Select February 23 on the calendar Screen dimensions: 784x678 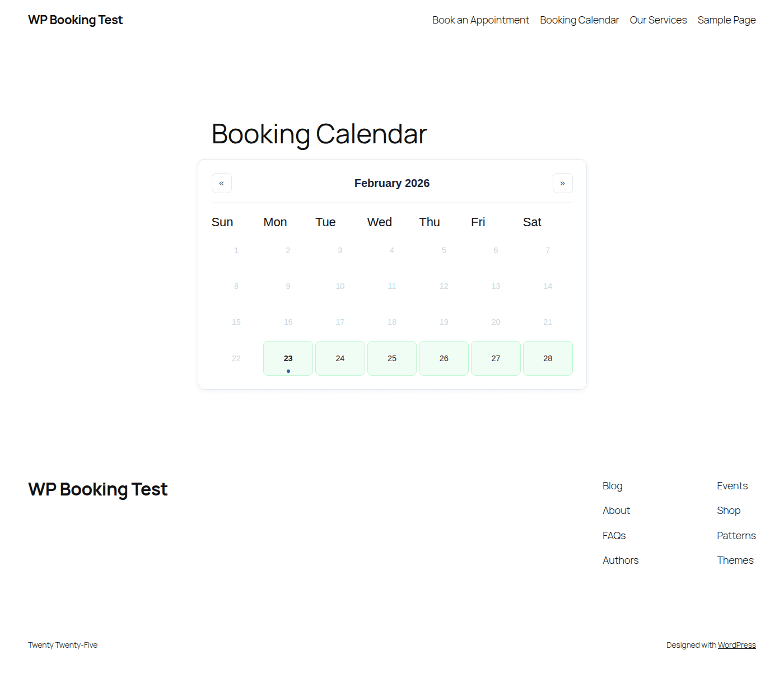(288, 358)
